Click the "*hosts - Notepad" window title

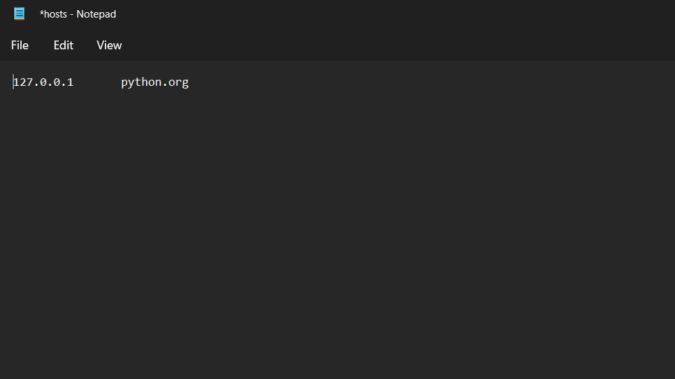78,14
